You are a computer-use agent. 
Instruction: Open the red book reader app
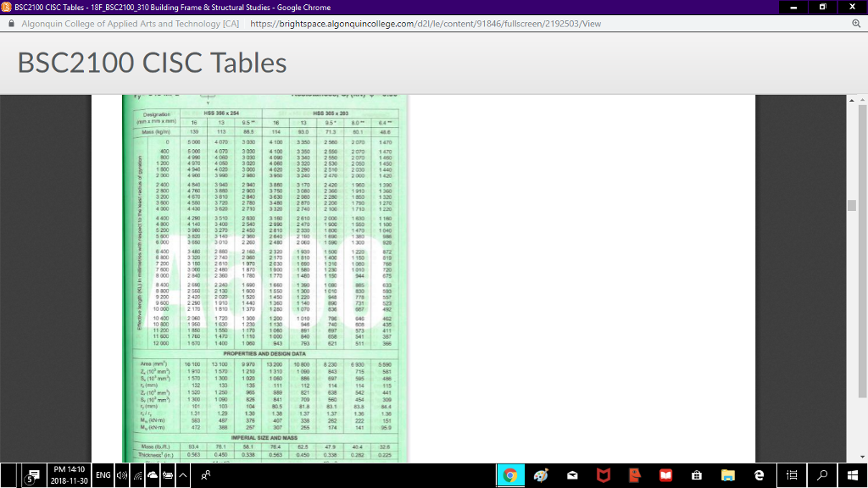click(x=665, y=475)
